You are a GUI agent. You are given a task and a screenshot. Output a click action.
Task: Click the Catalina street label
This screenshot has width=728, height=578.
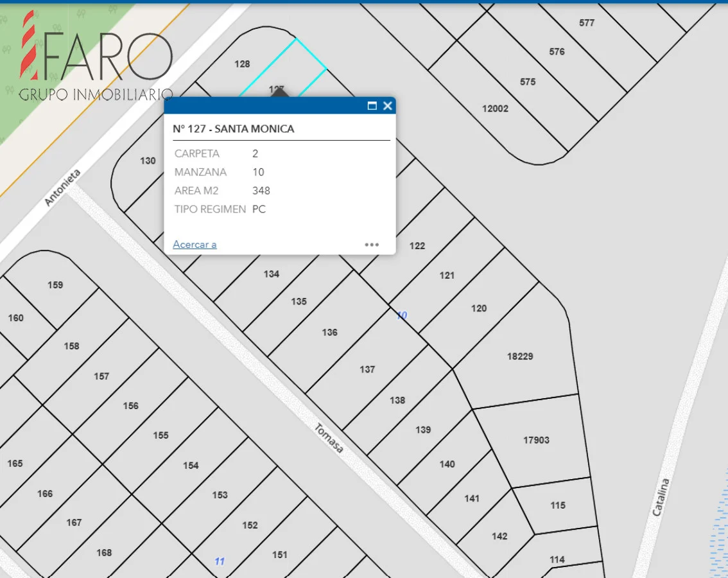pyautogui.click(x=661, y=496)
